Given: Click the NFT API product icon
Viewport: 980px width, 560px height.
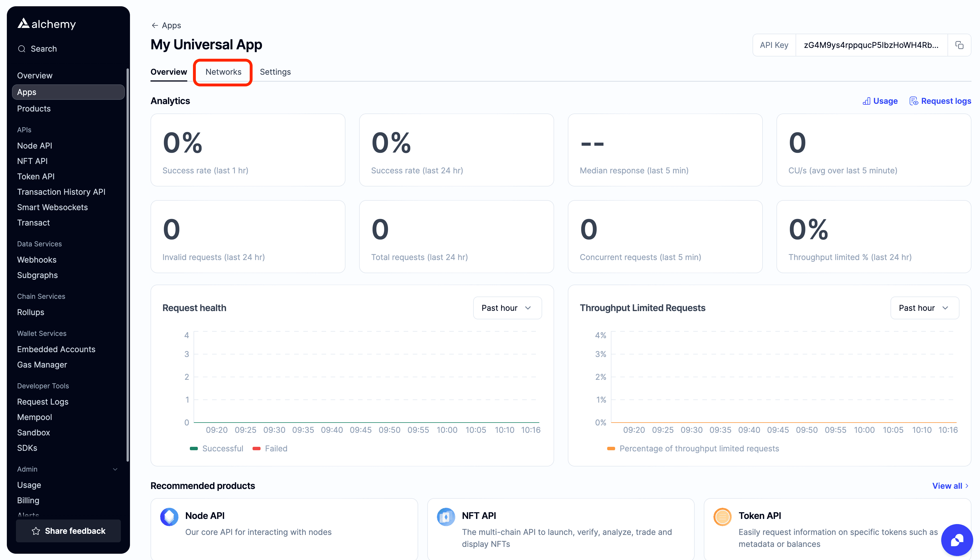Looking at the screenshot, I should coord(446,517).
